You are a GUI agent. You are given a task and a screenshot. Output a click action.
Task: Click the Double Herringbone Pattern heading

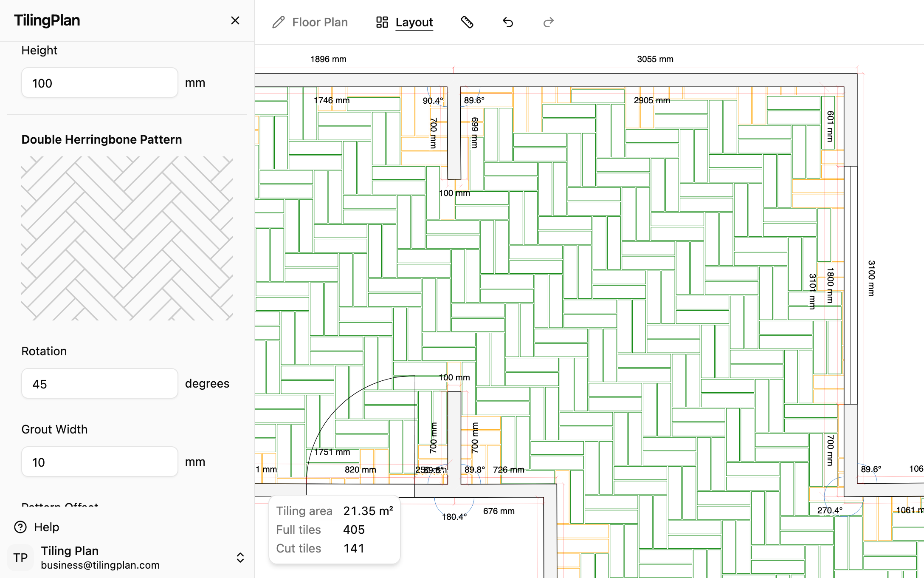102,139
